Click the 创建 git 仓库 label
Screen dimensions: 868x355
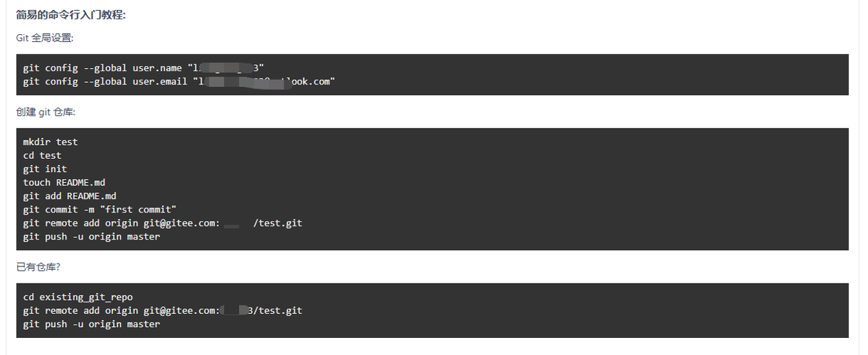point(46,112)
